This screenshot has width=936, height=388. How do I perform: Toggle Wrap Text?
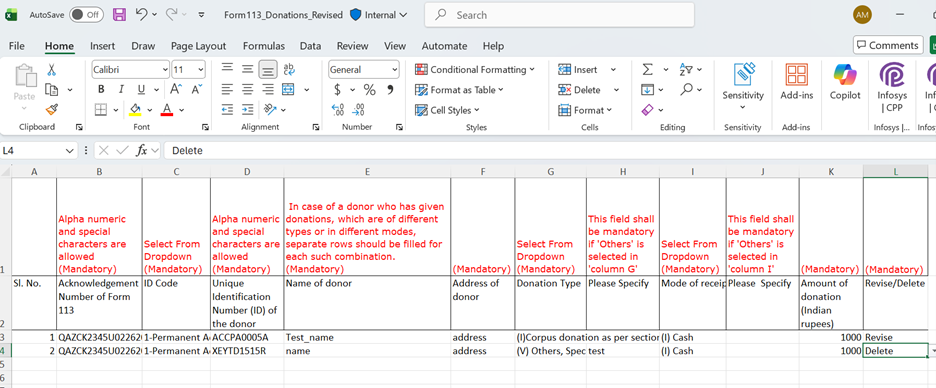click(x=289, y=69)
